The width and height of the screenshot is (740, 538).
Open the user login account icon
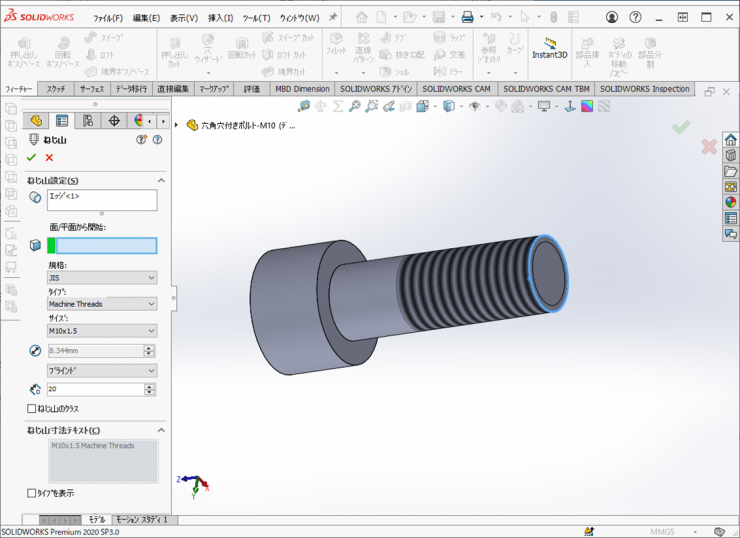tap(612, 17)
